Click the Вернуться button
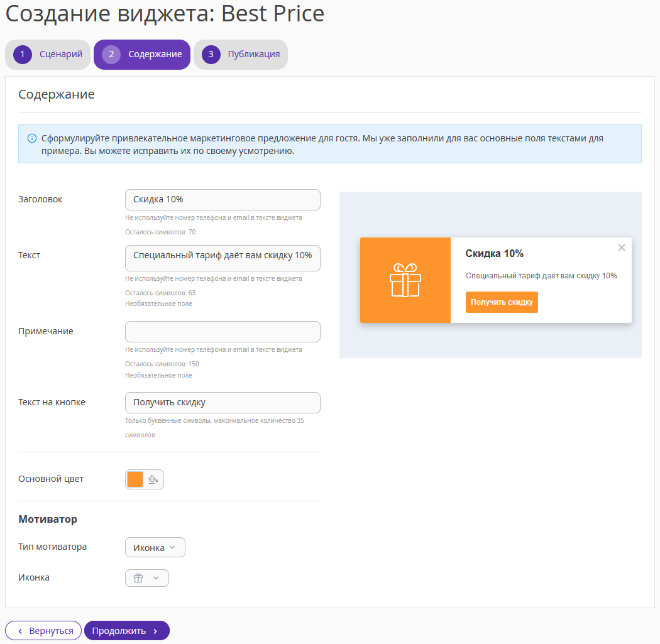 click(x=43, y=631)
